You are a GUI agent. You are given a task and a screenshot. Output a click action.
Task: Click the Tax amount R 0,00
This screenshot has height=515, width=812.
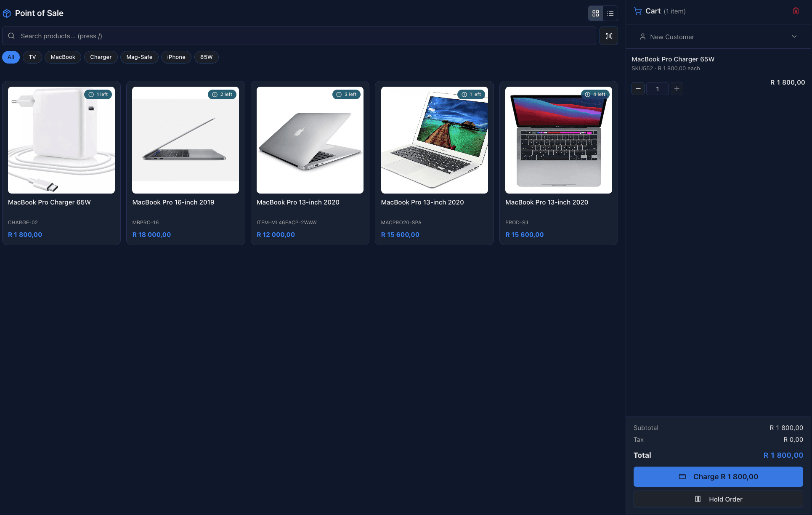(x=793, y=440)
